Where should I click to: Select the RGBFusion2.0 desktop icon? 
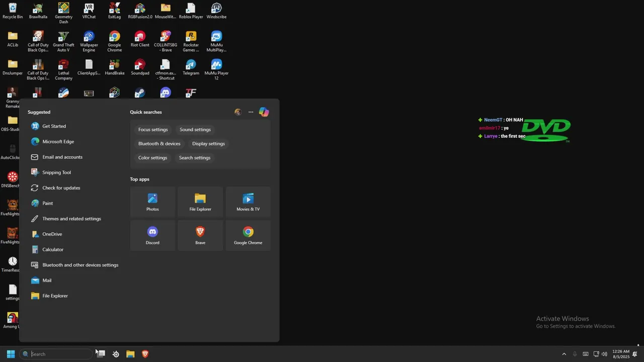click(x=140, y=11)
